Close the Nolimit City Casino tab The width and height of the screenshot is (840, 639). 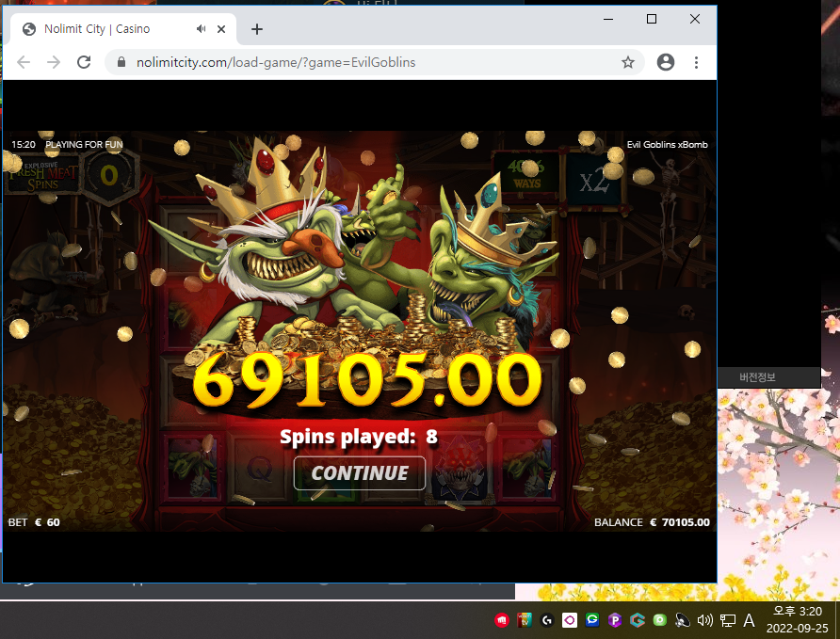tap(220, 29)
